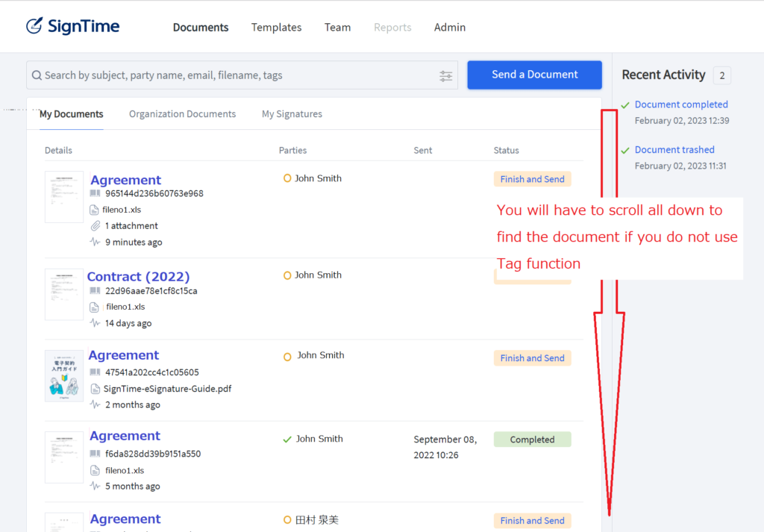764x532 pixels.
Task: Open Agreement sent 9 minutes ago
Action: pos(125,180)
